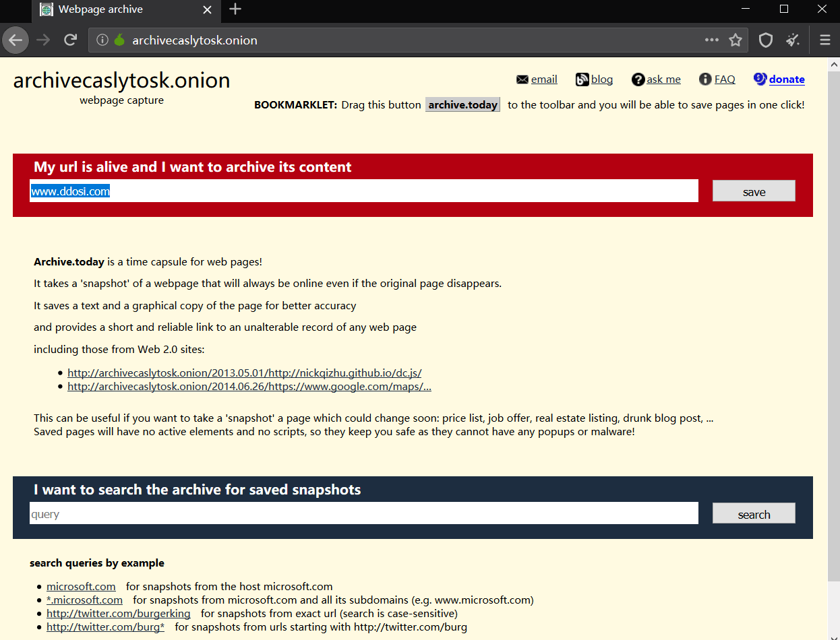Open a new browser tab

click(235, 9)
